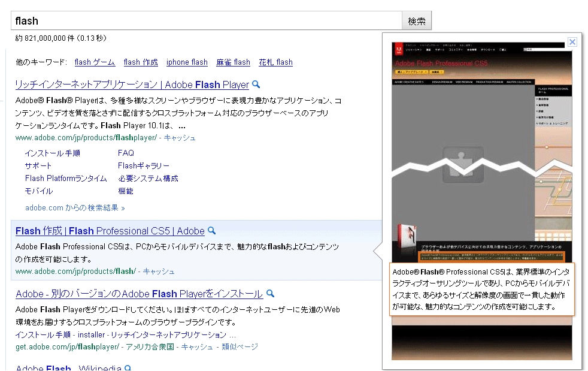The height and width of the screenshot is (371, 588).
Task: Open the installer link under get.adobe.com result
Action: click(92, 334)
